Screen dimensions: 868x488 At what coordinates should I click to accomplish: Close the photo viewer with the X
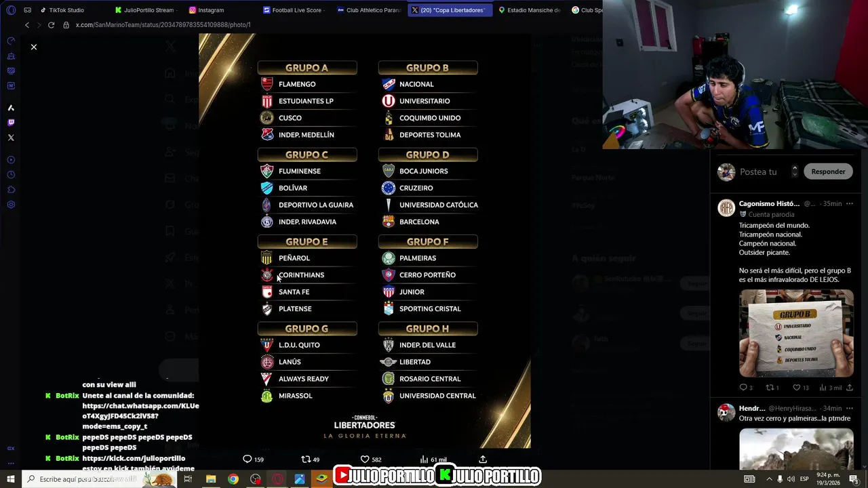tap(34, 47)
